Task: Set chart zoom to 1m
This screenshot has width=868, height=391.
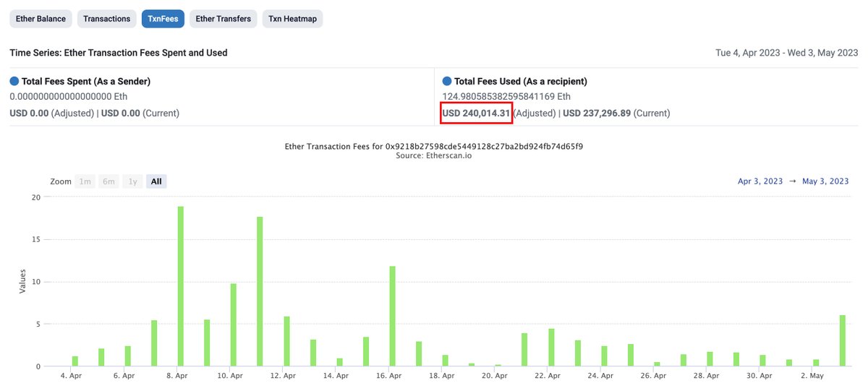Action: click(x=85, y=181)
